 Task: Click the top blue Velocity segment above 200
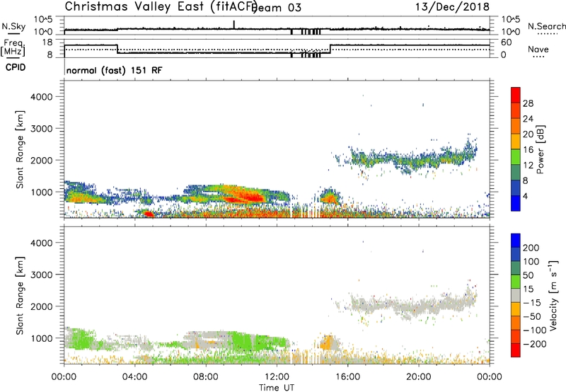point(516,241)
